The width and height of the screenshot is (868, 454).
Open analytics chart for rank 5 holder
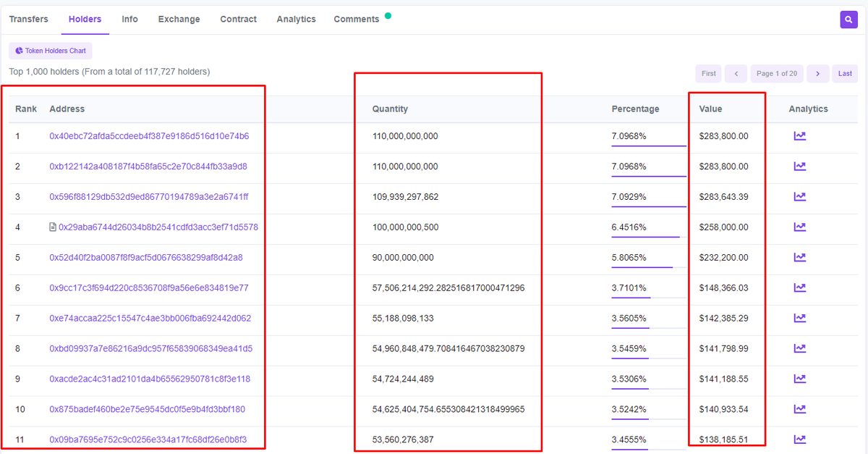[799, 258]
